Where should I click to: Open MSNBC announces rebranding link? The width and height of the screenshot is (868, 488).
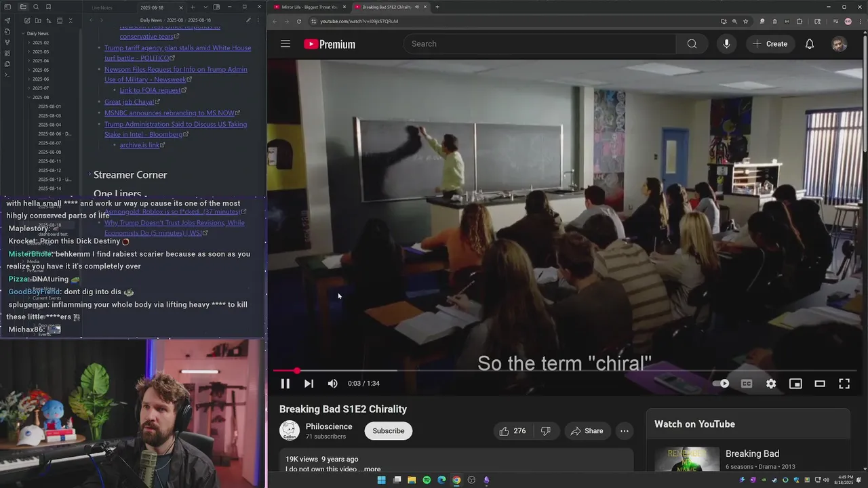click(x=170, y=113)
